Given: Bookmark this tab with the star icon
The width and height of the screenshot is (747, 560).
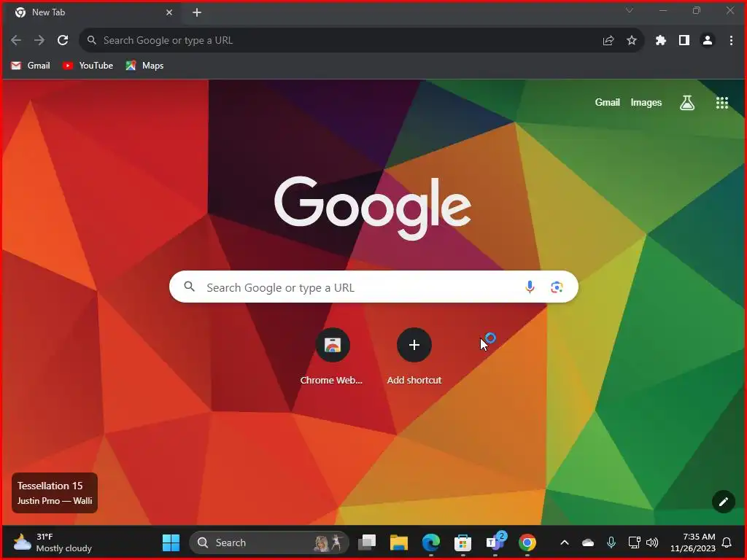Looking at the screenshot, I should click(x=632, y=41).
